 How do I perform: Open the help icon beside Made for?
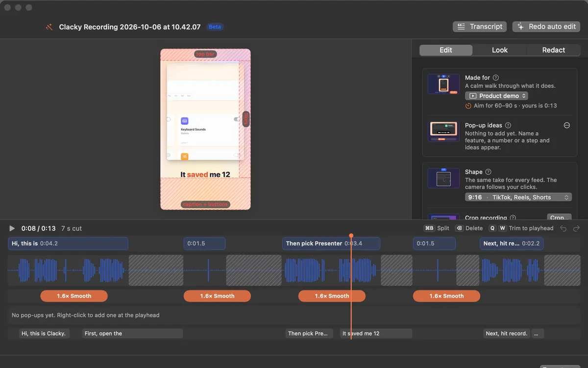pyautogui.click(x=496, y=78)
